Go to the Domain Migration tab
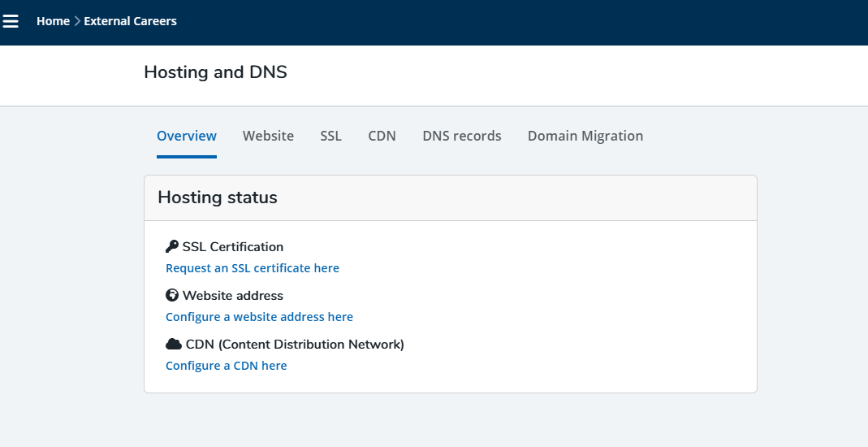Screen dimensions: 868x447 [585, 136]
